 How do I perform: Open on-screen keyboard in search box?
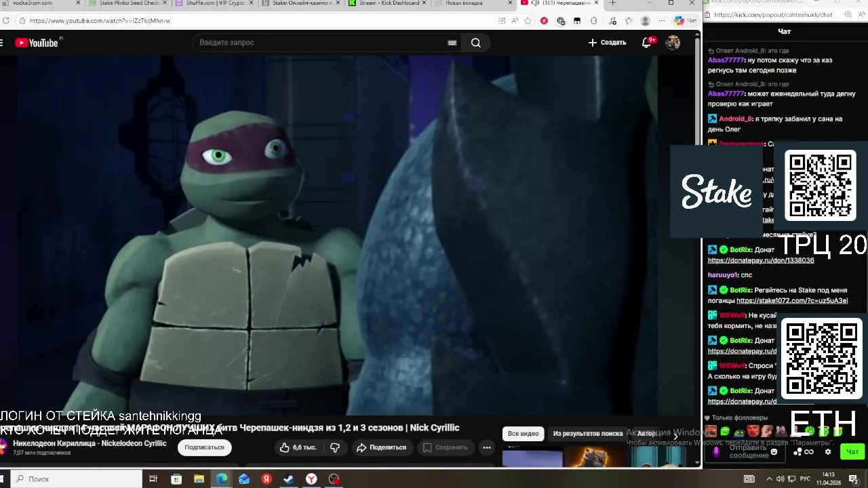click(452, 43)
